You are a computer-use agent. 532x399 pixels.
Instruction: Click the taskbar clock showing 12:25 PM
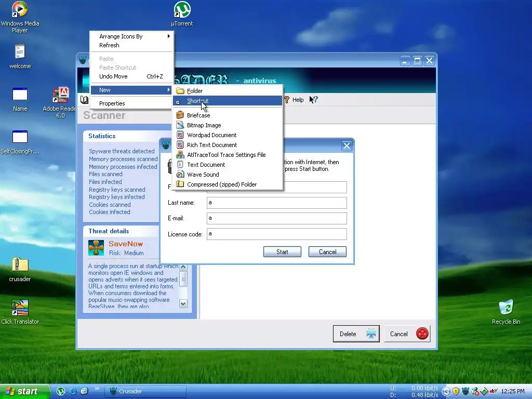[513, 391]
